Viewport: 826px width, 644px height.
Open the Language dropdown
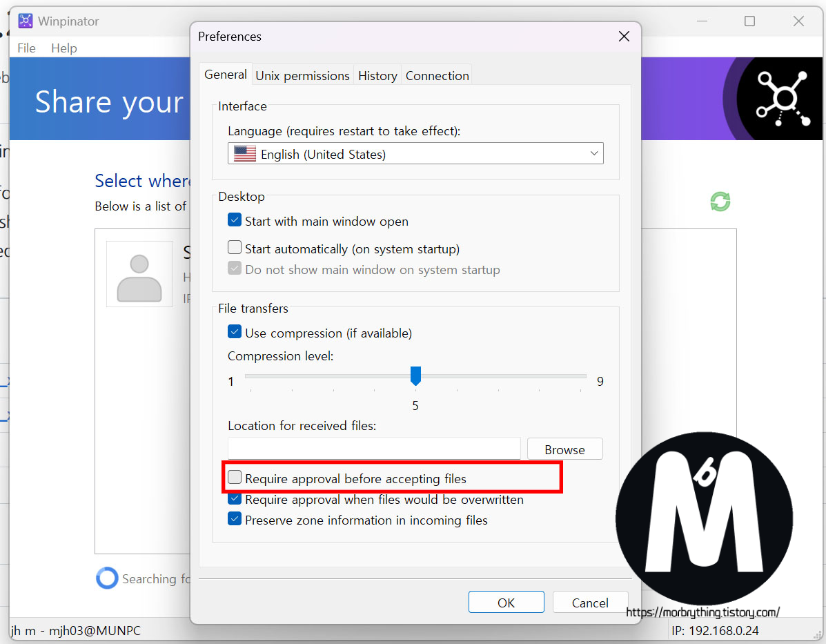(415, 154)
